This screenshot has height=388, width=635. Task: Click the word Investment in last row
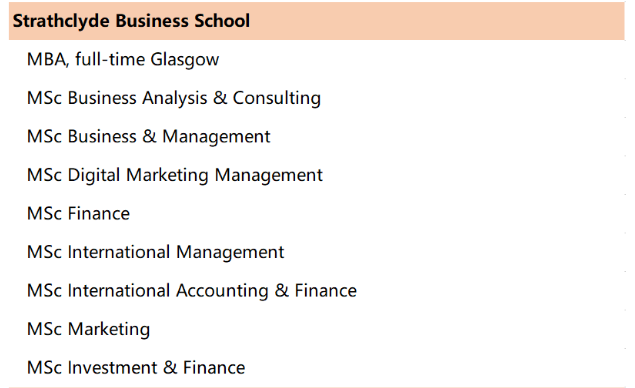coord(112,367)
